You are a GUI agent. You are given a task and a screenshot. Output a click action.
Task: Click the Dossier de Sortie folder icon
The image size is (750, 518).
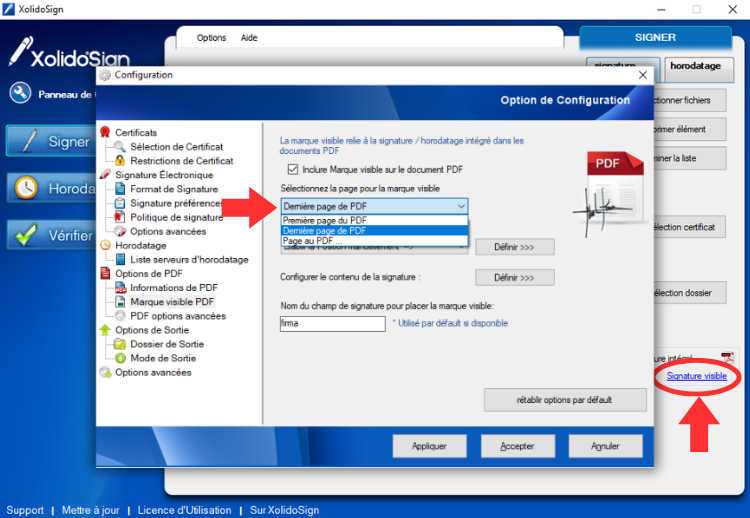[x=120, y=344]
